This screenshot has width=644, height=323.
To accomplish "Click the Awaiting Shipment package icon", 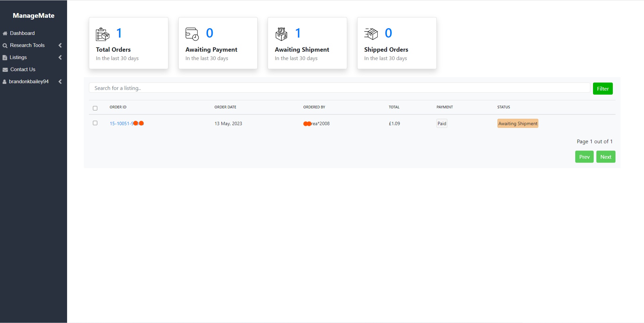I will 281,34.
